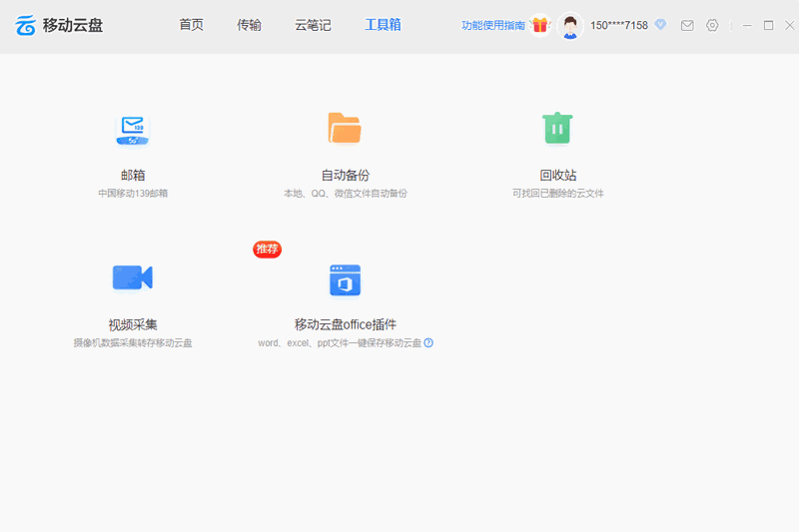This screenshot has height=532, width=799.
Task: Switch to the 首页 tab
Action: point(191,25)
